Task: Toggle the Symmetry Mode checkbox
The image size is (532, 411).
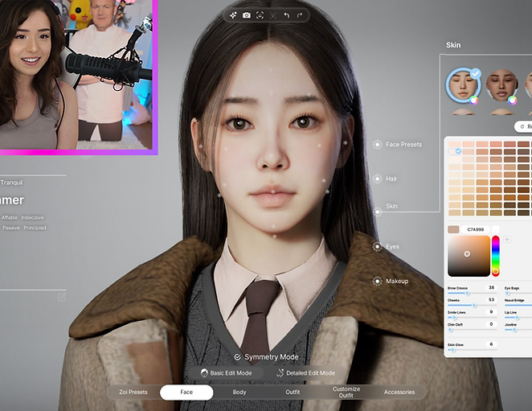Action: (x=238, y=357)
